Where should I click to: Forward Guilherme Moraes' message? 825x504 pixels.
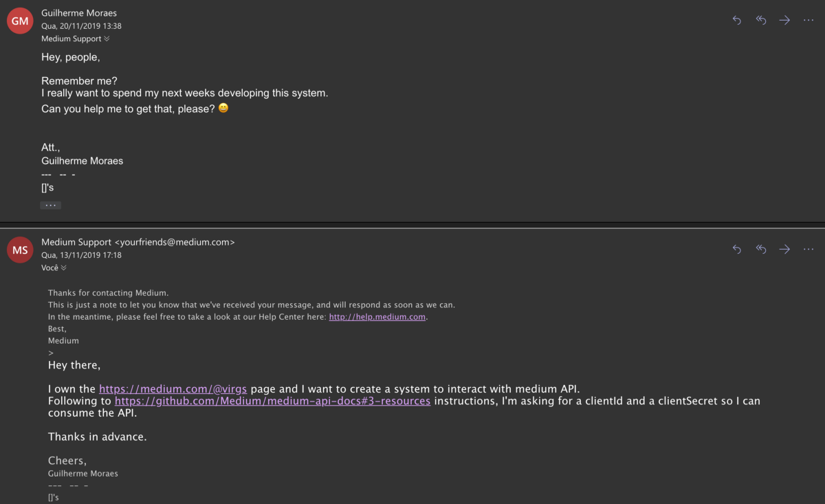[x=784, y=21]
